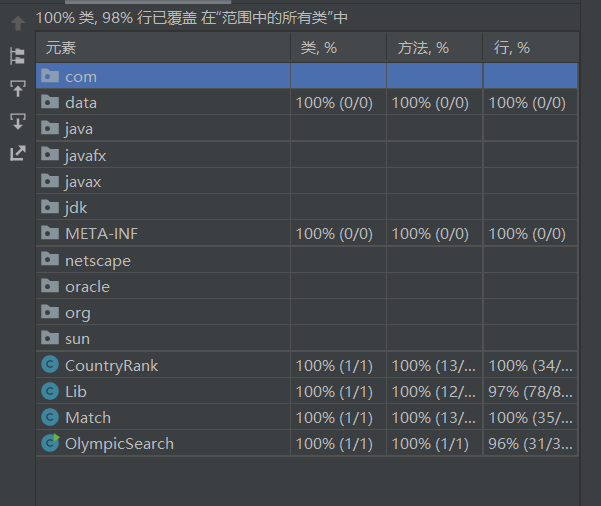This screenshot has height=506, width=601.
Task: Select the org row name
Action: (x=78, y=314)
